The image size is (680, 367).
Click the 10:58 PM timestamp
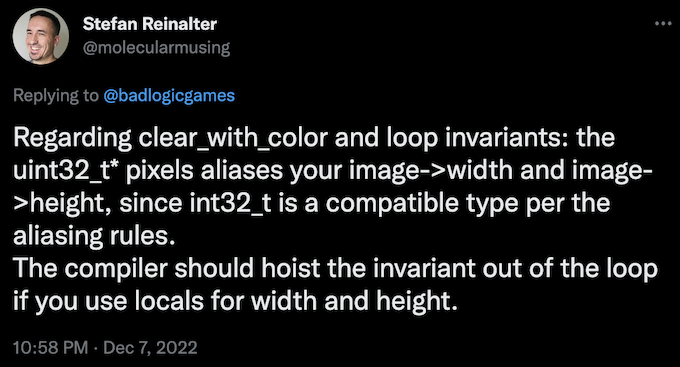[50, 347]
